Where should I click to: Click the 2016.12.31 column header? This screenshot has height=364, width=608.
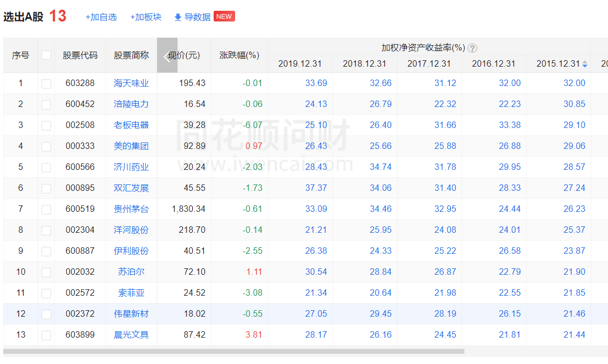pos(493,64)
